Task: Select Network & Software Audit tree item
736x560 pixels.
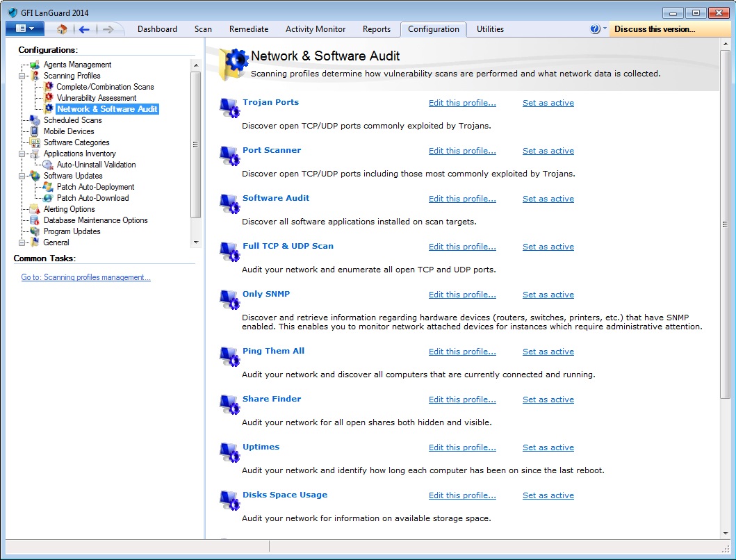Action: [107, 109]
